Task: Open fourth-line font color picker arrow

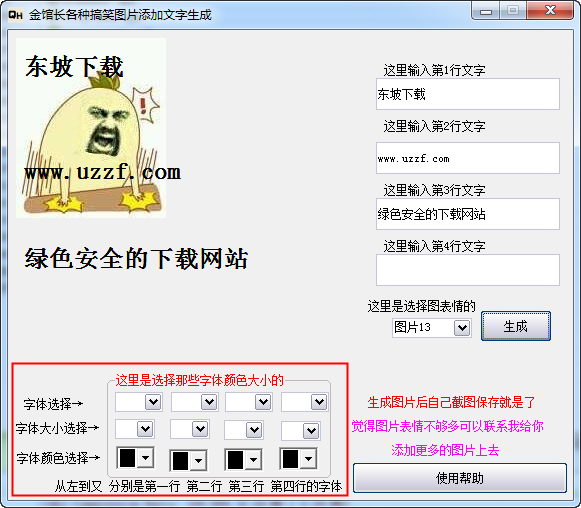Action: [308, 459]
